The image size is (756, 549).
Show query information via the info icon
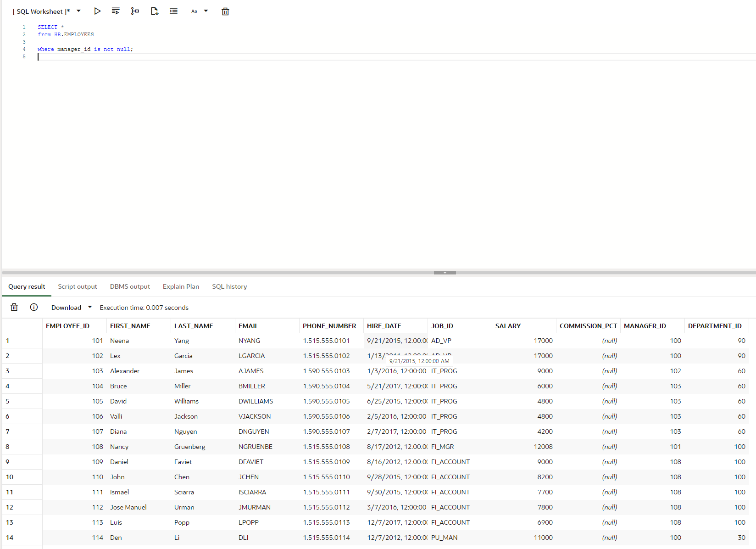coord(34,307)
